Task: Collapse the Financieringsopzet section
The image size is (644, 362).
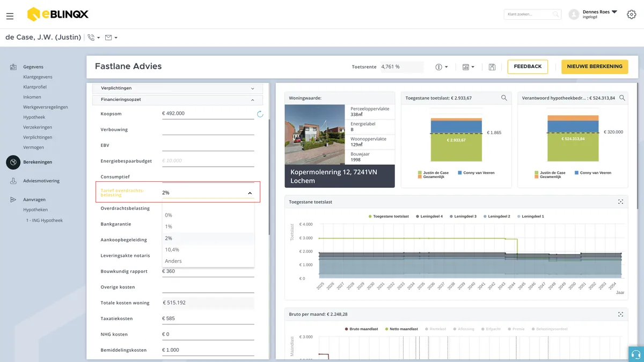Action: point(178,100)
